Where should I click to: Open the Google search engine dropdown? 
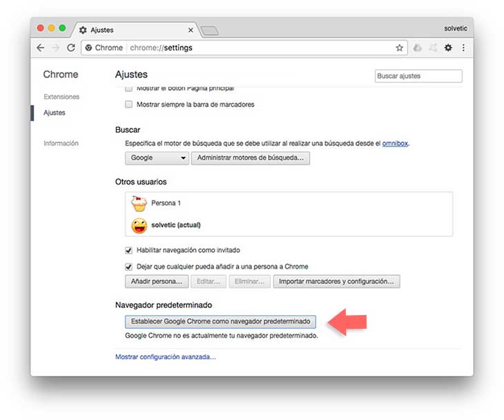157,158
